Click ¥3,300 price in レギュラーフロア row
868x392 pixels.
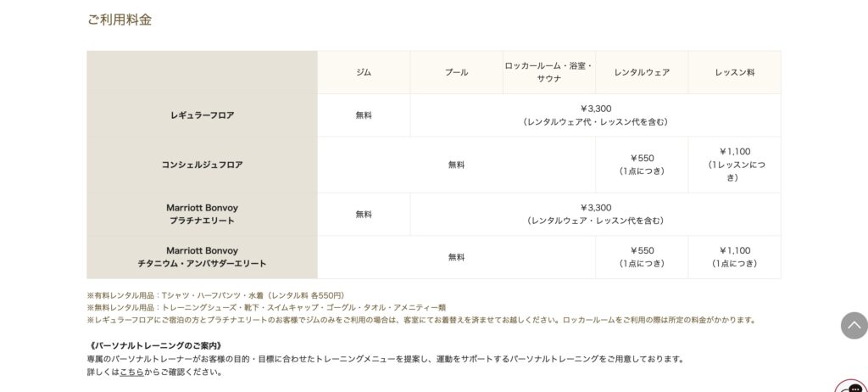pyautogui.click(x=595, y=109)
